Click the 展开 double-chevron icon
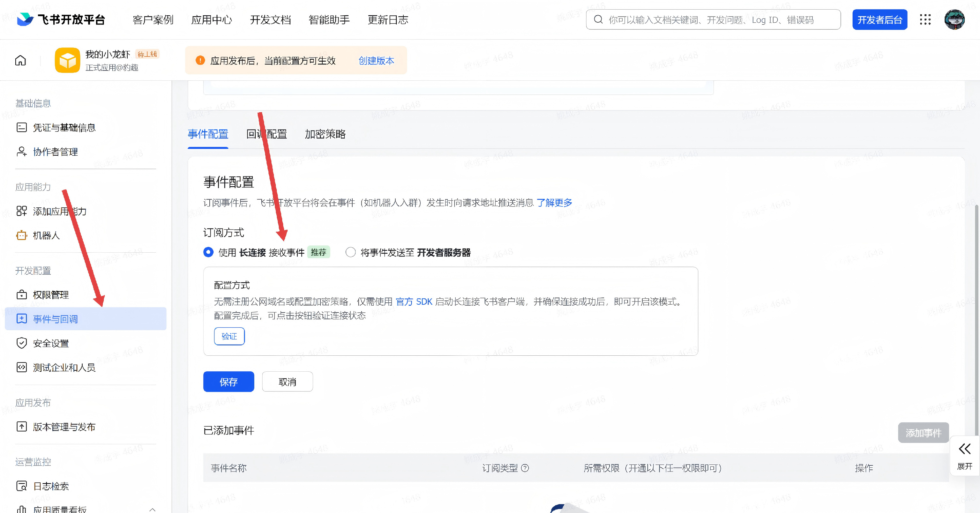The width and height of the screenshot is (980, 513). pyautogui.click(x=964, y=449)
